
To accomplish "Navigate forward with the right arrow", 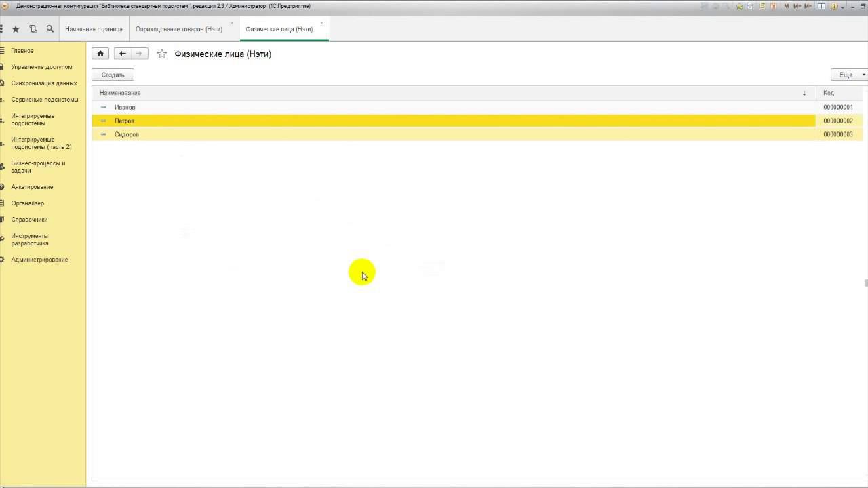I will pyautogui.click(x=140, y=54).
